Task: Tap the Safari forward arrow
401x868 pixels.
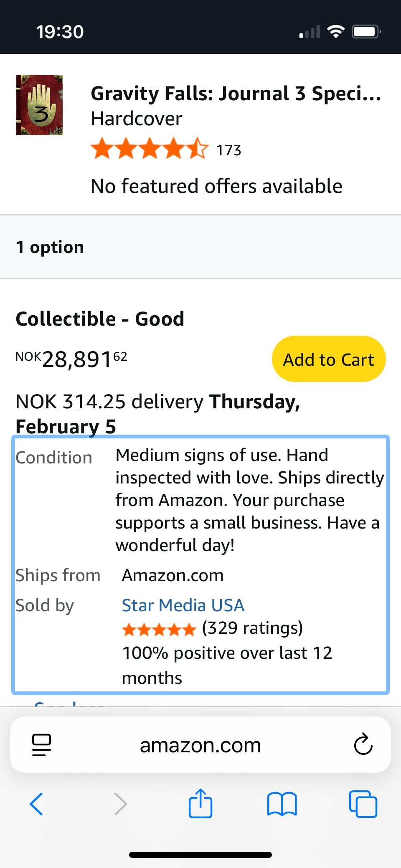Action: tap(120, 804)
